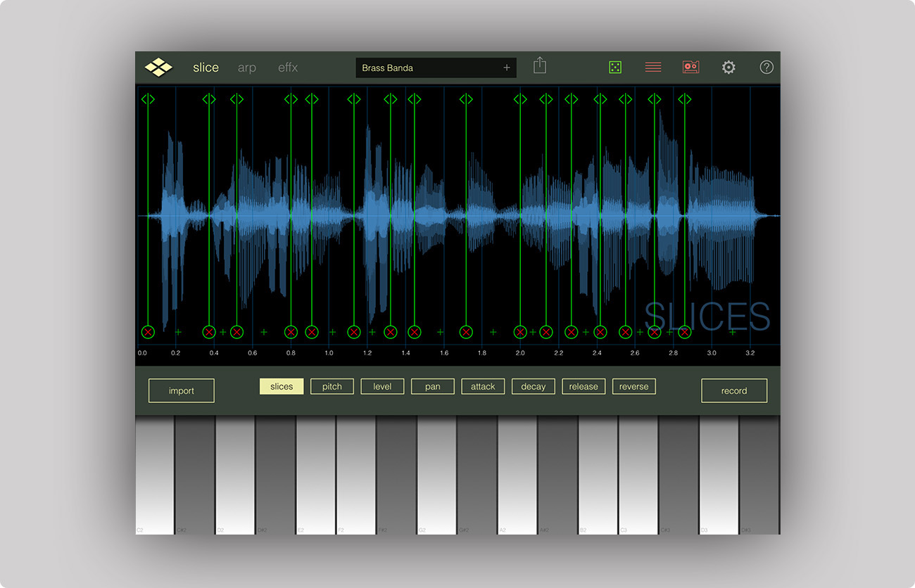Delete the last slice marker near 2.85

pos(684,332)
